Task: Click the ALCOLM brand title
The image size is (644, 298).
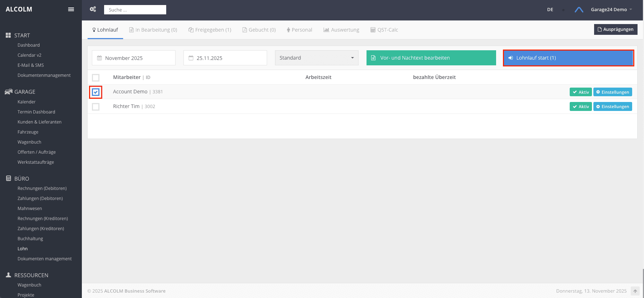Action: point(19,9)
